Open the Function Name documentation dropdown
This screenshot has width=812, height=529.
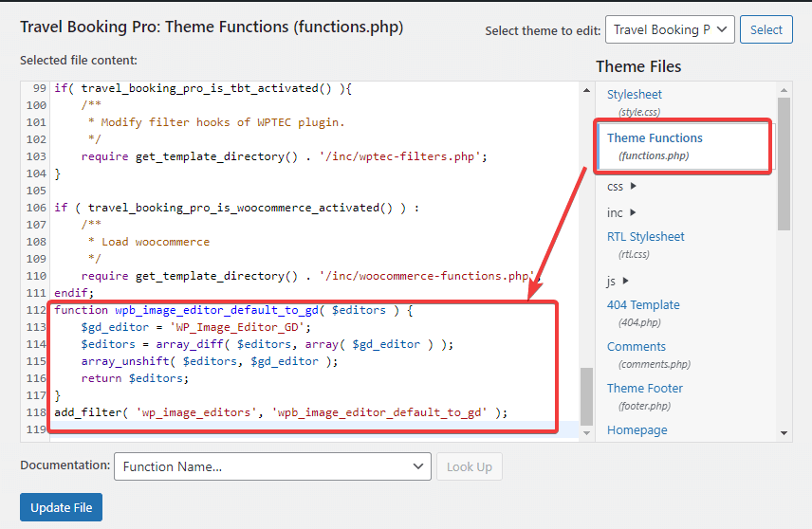tap(272, 466)
